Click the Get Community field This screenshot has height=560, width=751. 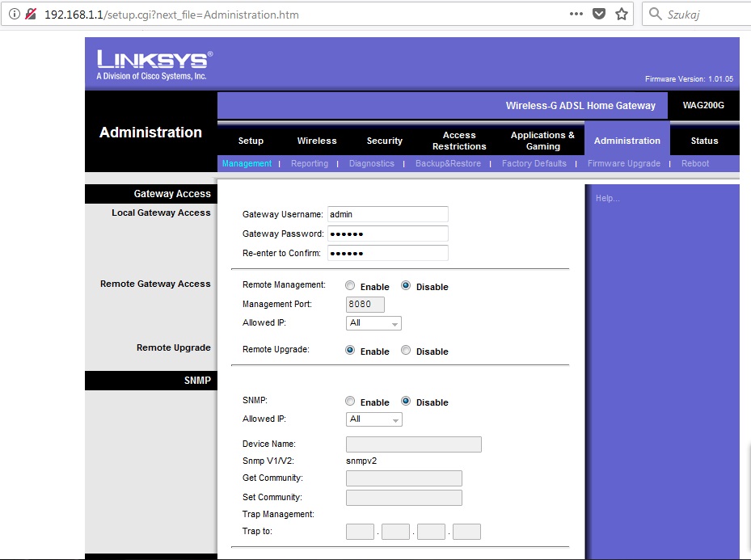click(404, 478)
